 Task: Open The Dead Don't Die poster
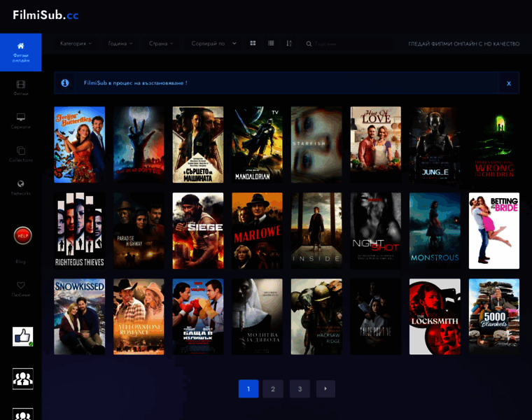139,145
